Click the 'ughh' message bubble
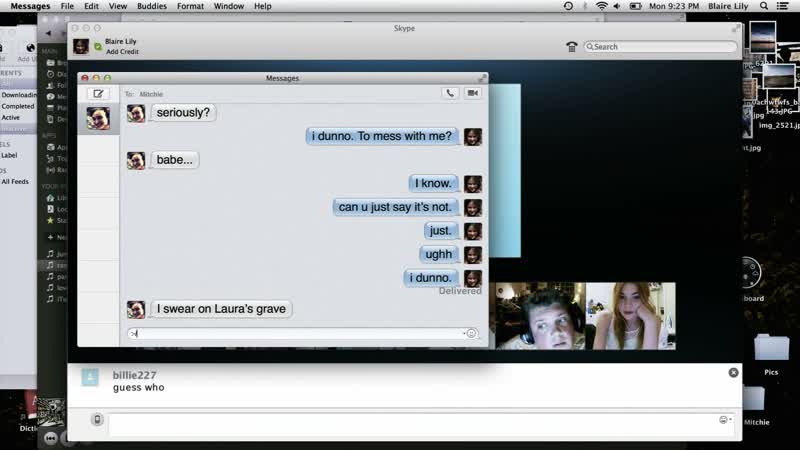Screen dimensions: 800x450 (x=439, y=254)
